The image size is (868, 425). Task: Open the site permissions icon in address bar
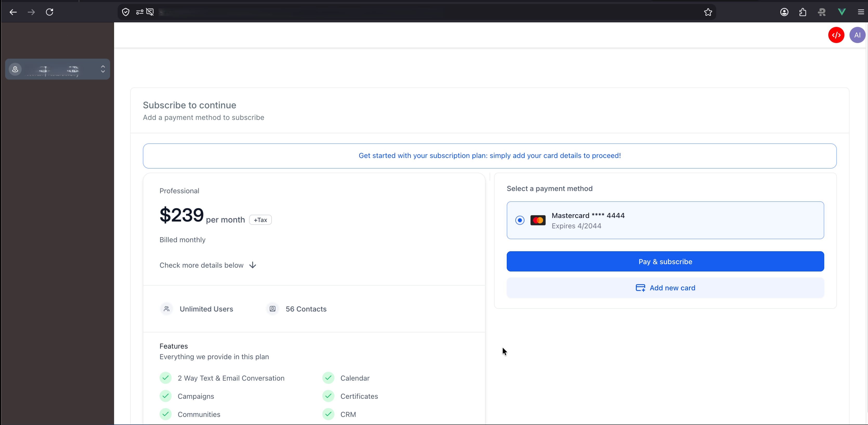[x=140, y=12]
